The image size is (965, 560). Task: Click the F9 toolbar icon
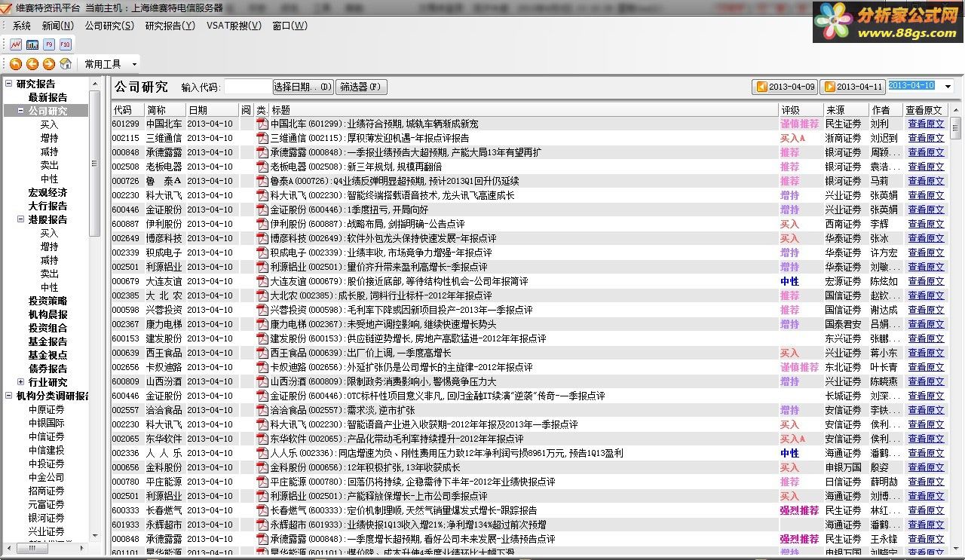[x=49, y=44]
